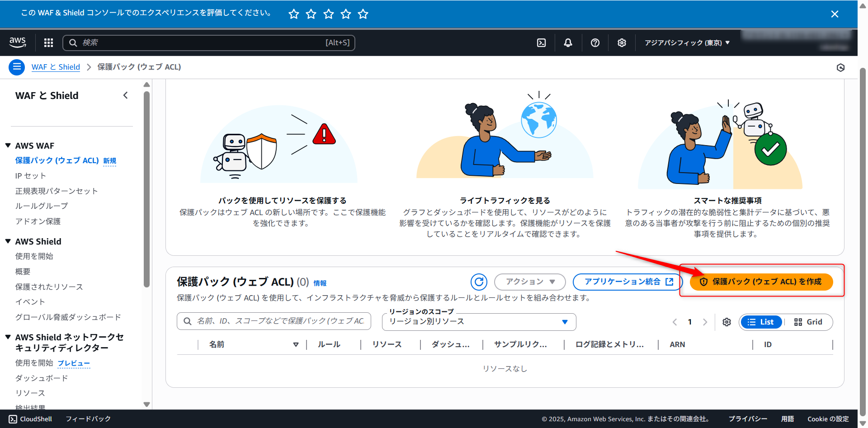This screenshot has height=428, width=868.
Task: Switch to Grid view
Action: click(808, 322)
